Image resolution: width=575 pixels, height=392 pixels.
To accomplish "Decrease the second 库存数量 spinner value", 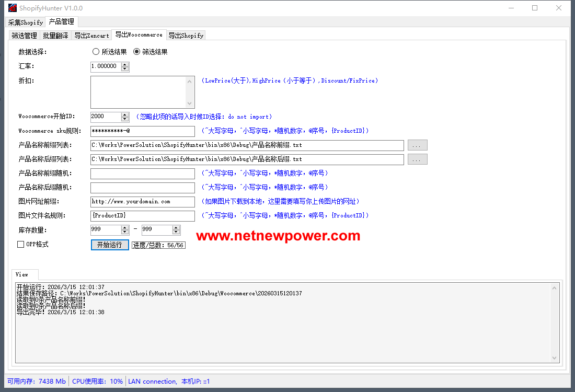I will tap(176, 232).
